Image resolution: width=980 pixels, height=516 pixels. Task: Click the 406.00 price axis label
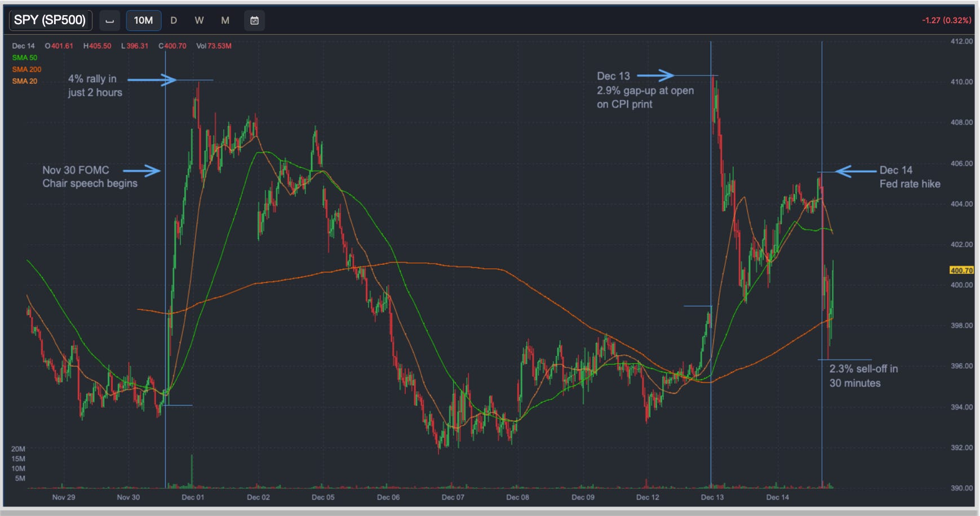point(961,163)
